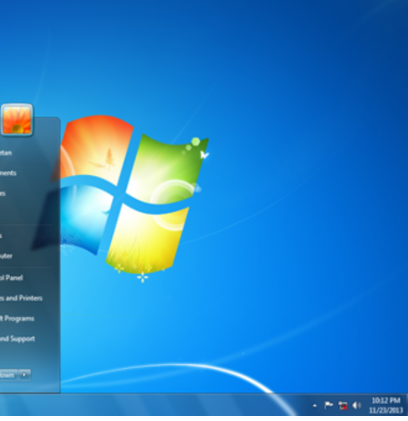408x421 pixels.
Task: Open the volume speaker icon
Action: click(x=356, y=405)
